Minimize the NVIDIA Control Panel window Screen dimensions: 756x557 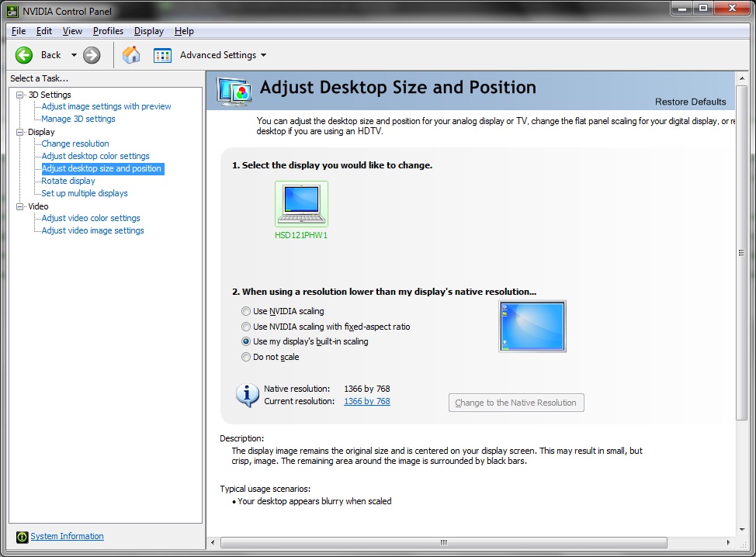[x=682, y=9]
